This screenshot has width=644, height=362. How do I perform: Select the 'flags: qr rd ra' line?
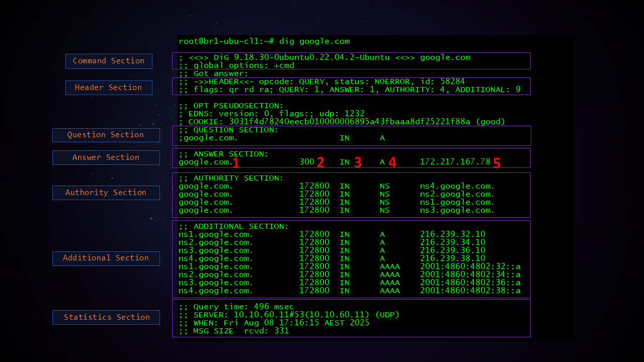[x=350, y=89]
